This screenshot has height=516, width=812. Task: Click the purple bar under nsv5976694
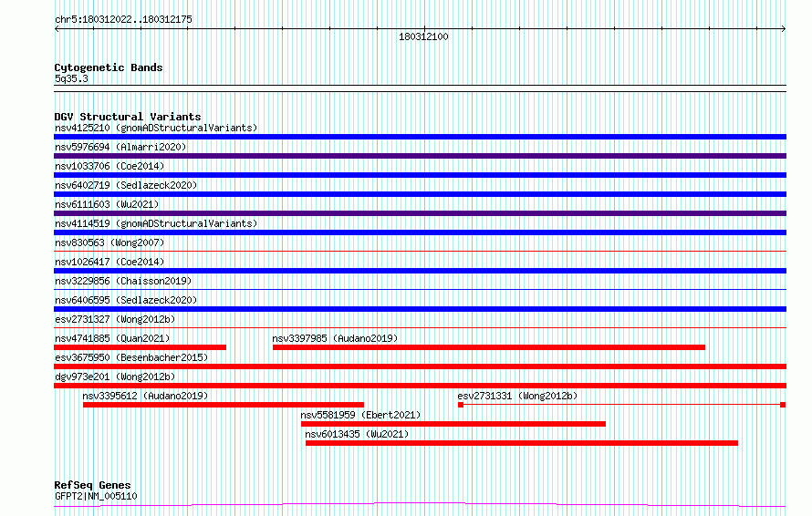(x=420, y=156)
